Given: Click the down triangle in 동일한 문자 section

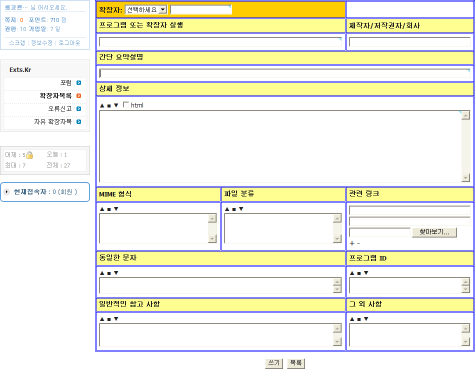Looking at the screenshot, I should click(x=116, y=273).
